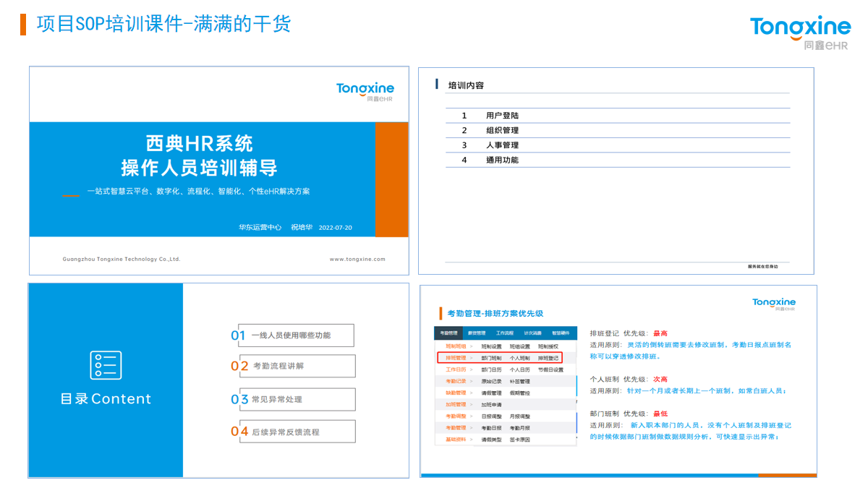Select the 薪资管理 tab in the menu bar
The image size is (868, 488).
pos(477,333)
